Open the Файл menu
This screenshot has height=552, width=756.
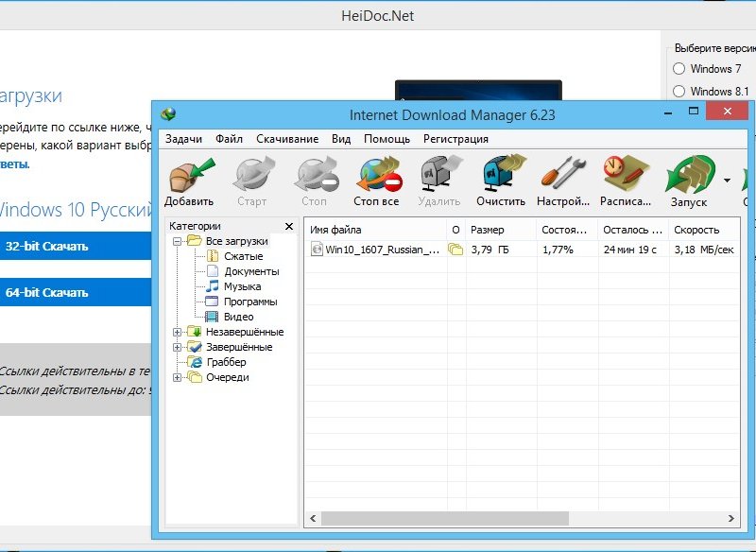coord(229,139)
